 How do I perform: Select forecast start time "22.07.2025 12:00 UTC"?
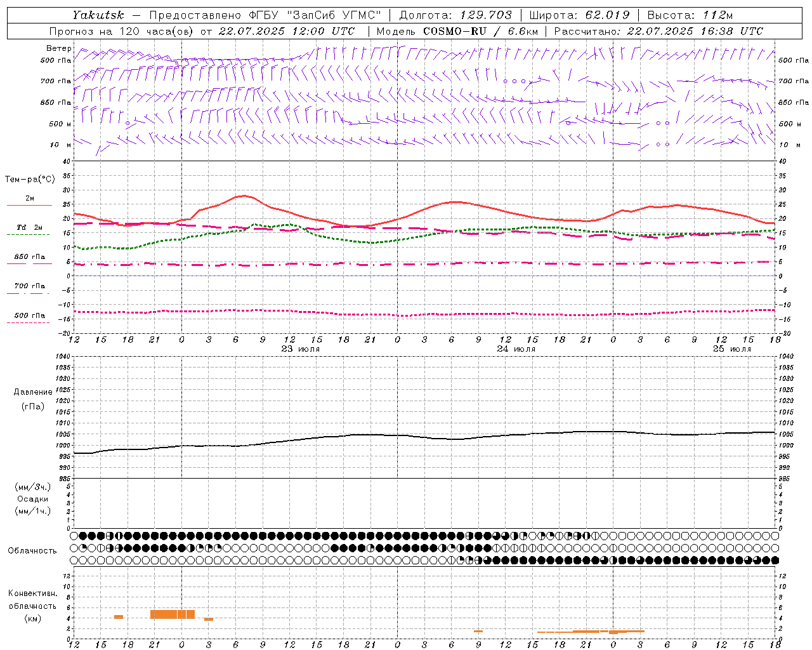(287, 31)
